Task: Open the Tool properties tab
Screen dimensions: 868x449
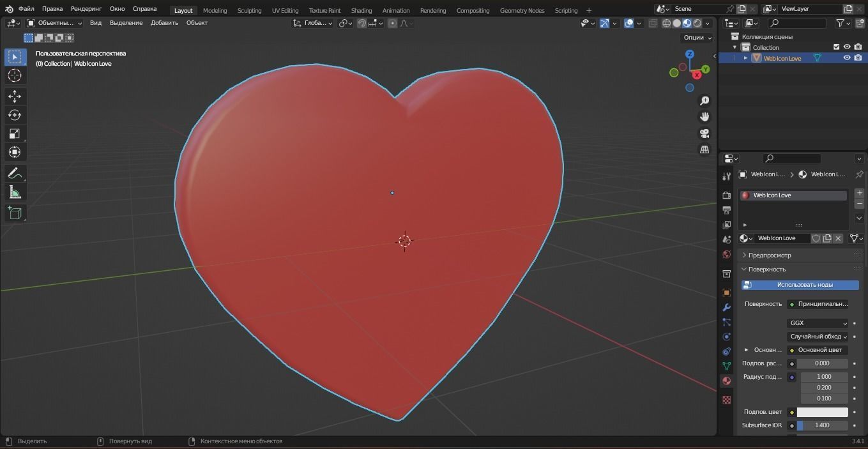Action: (726, 176)
